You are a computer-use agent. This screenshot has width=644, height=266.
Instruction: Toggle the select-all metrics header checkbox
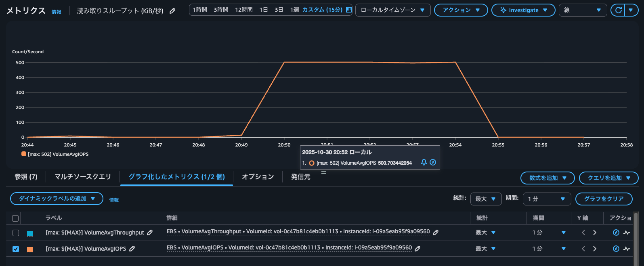[16, 218]
